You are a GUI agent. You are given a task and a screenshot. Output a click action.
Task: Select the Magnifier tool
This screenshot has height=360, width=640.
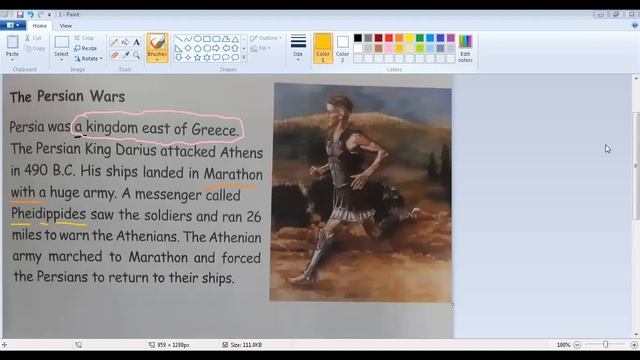click(x=136, y=55)
